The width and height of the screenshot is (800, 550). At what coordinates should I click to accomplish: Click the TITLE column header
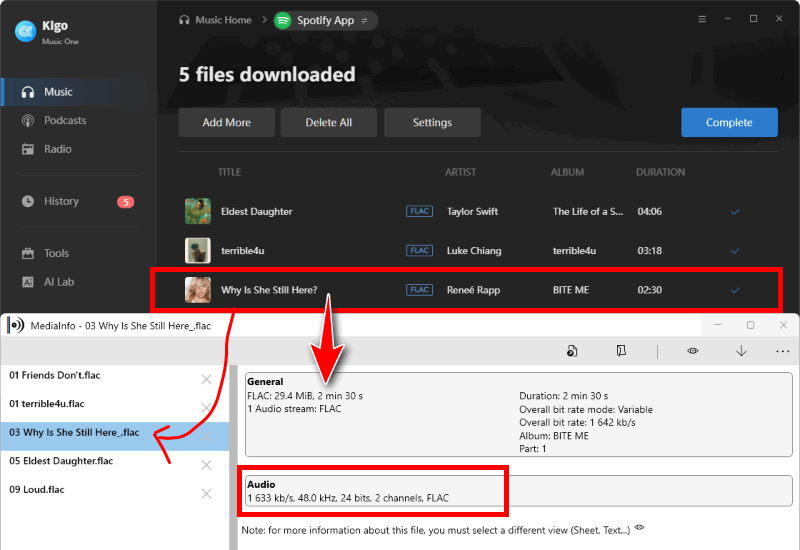pyautogui.click(x=230, y=172)
